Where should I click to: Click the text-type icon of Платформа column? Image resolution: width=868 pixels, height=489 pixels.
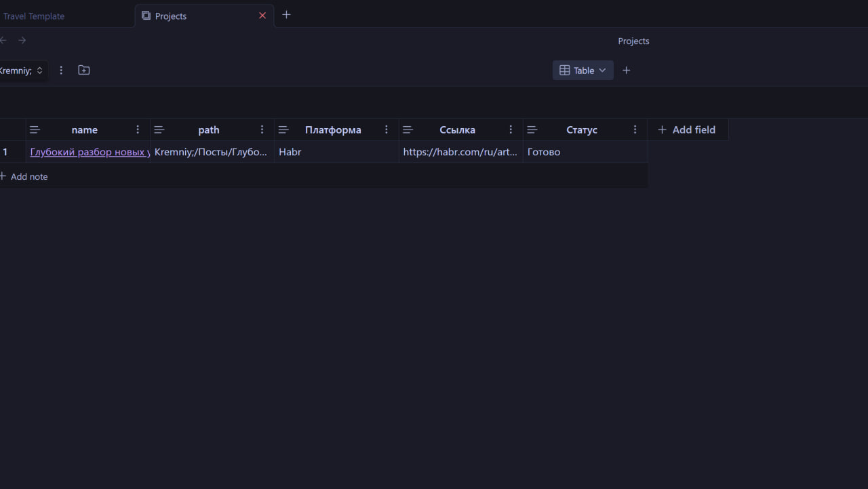284,130
